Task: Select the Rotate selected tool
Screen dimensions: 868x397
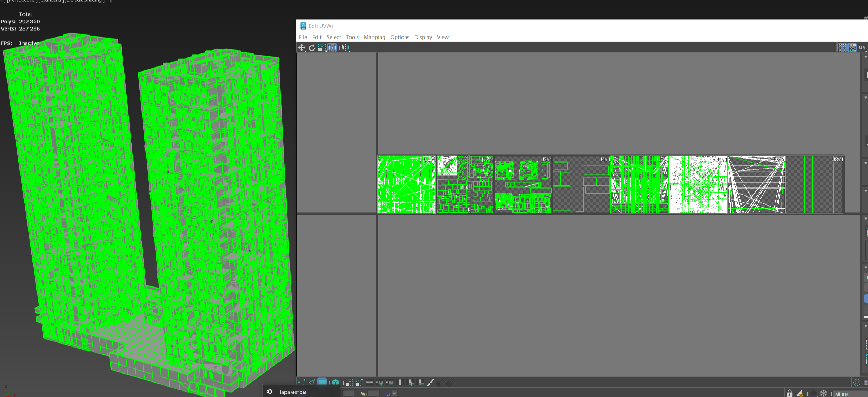Action: pos(312,48)
